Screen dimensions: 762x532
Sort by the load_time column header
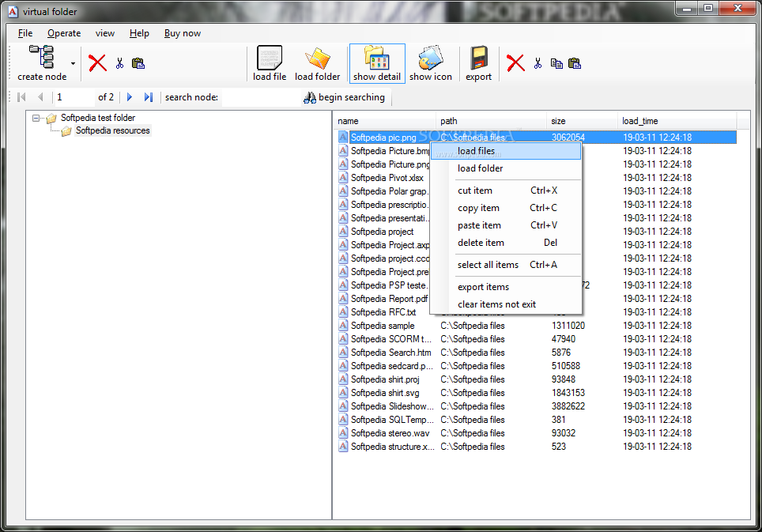[x=677, y=121]
